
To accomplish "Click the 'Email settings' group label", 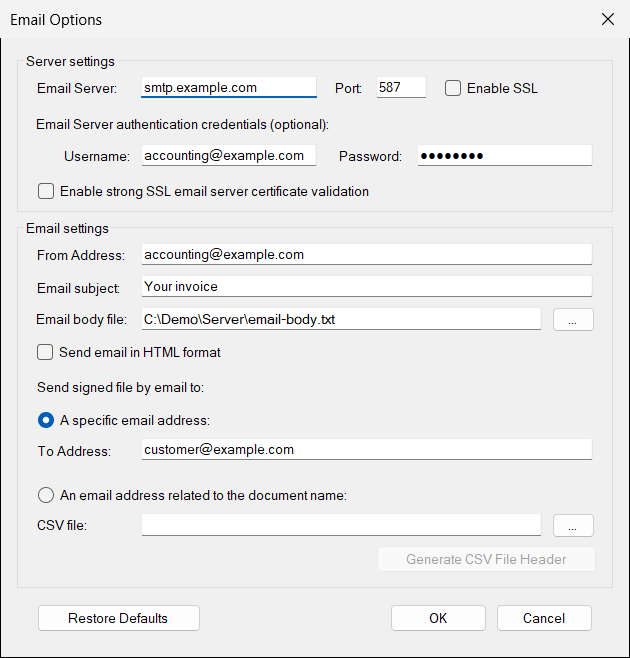I will pyautogui.click(x=67, y=228).
